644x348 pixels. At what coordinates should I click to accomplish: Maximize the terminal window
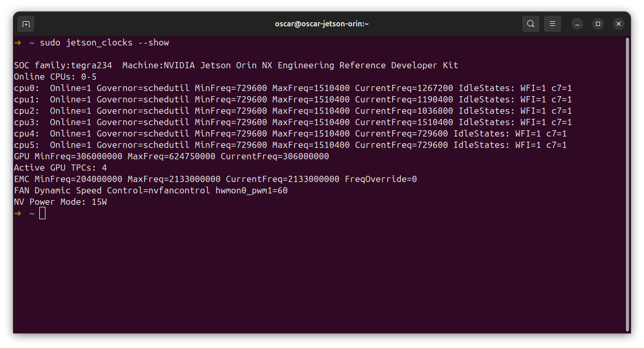pyautogui.click(x=598, y=24)
